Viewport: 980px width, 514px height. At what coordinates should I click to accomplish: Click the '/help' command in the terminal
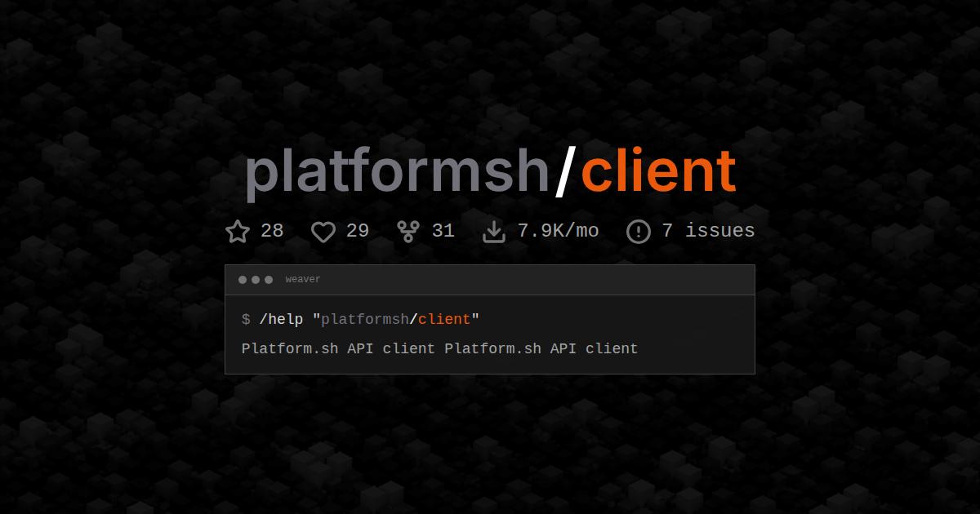(281, 319)
